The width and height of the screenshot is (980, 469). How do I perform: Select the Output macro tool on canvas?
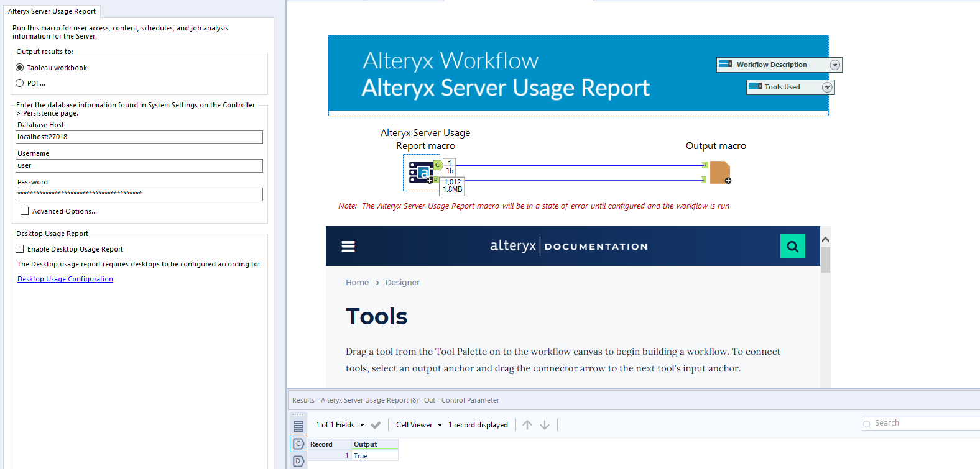tap(719, 172)
